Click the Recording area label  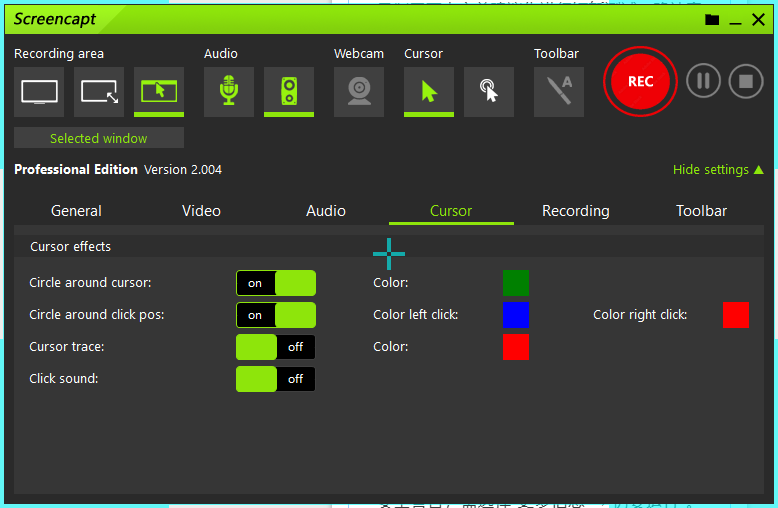click(59, 54)
